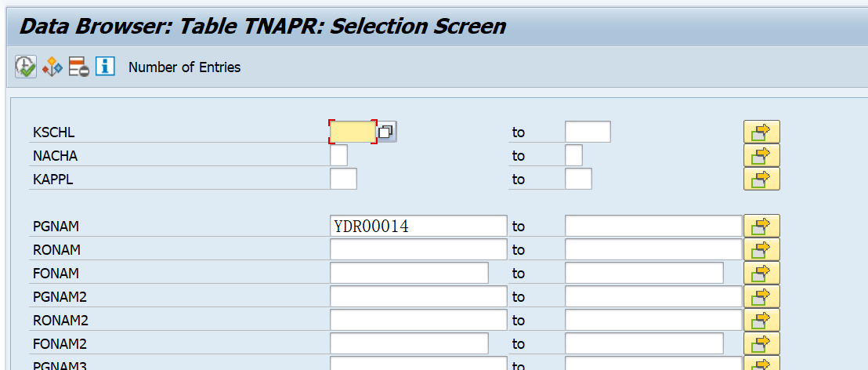The width and height of the screenshot is (868, 370).
Task: Open multiple selection for RONAM2
Action: (761, 320)
